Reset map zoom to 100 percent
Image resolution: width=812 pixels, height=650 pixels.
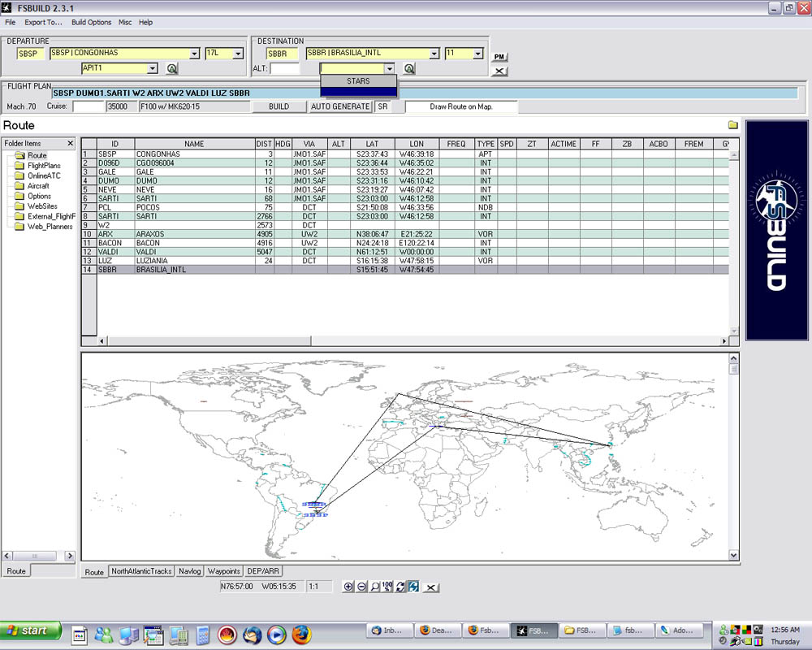(387, 587)
